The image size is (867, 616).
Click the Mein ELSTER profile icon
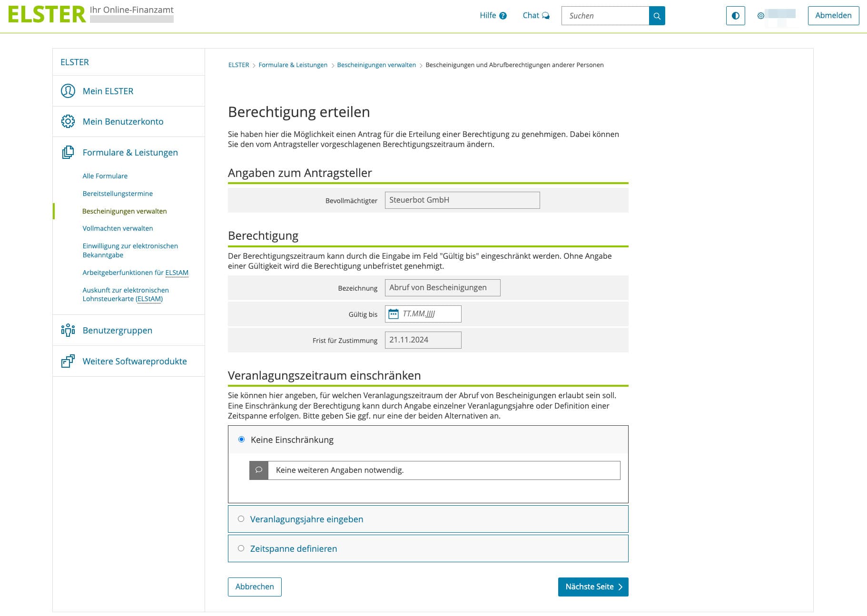pyautogui.click(x=68, y=91)
